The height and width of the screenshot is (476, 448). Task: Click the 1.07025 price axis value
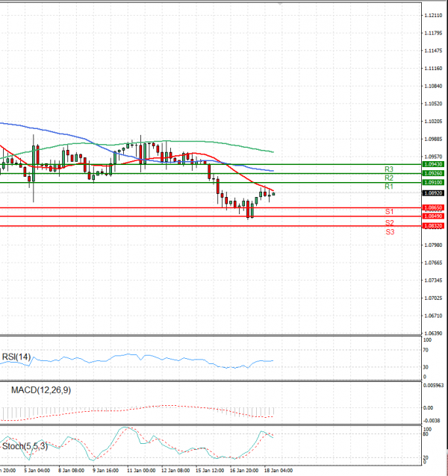pos(433,298)
